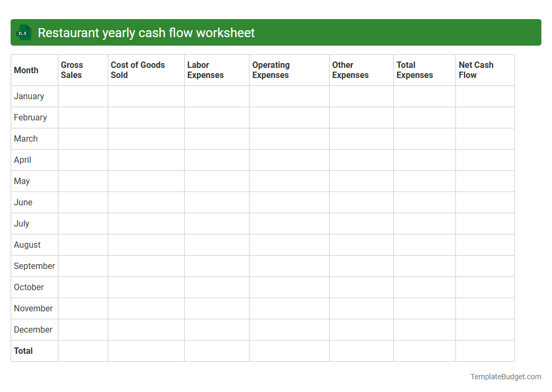Click the green XLS file icon
This screenshot has height=392, width=552.
pos(23,32)
